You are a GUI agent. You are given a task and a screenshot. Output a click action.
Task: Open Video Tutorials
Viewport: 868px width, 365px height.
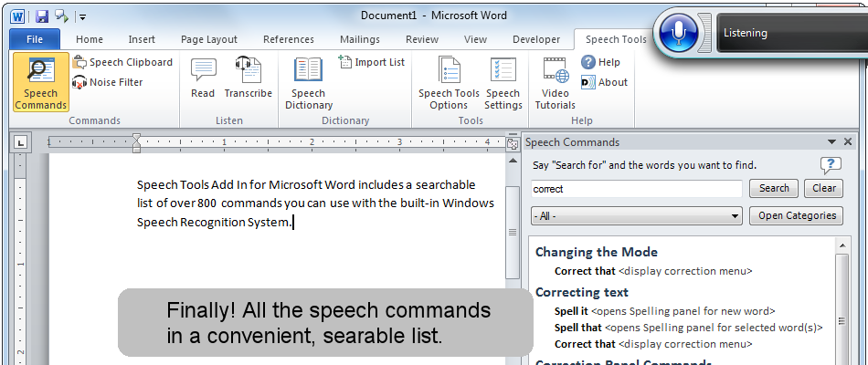pos(556,83)
